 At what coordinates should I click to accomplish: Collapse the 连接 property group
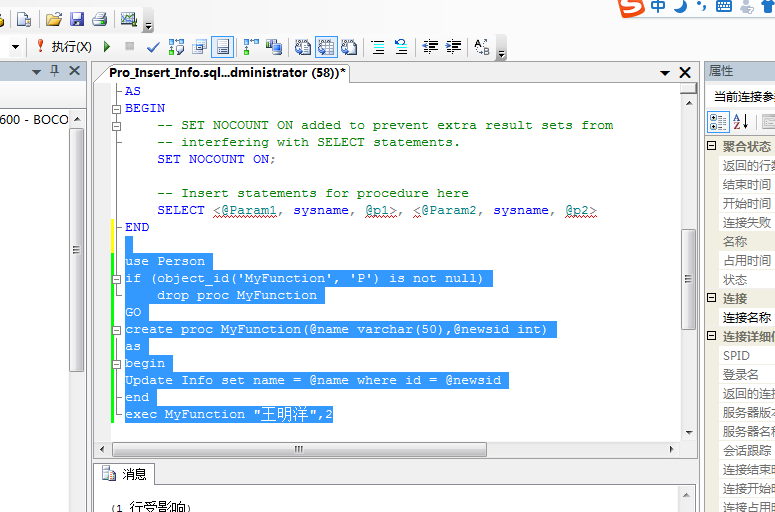(x=711, y=298)
